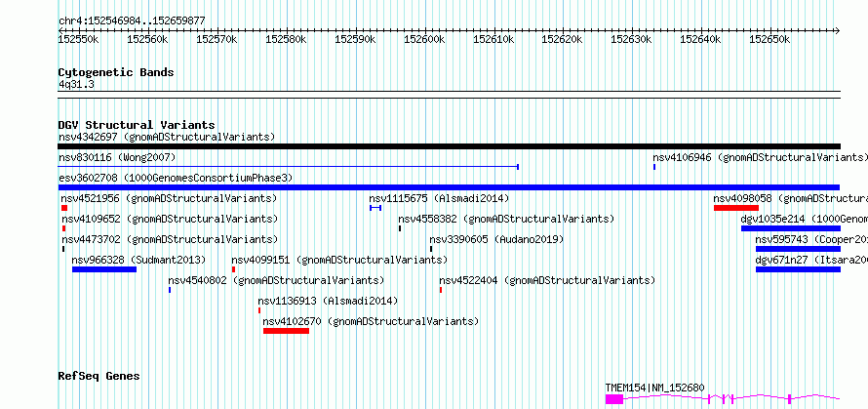Click the blue dgv671n27 bar
The image size is (868, 409).
(x=798, y=269)
